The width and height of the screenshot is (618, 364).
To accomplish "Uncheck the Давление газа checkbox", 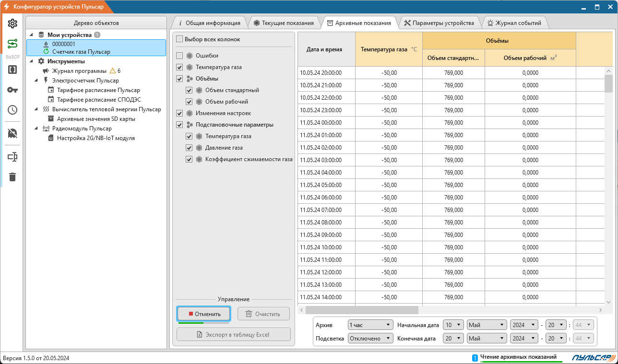I will tap(189, 148).
